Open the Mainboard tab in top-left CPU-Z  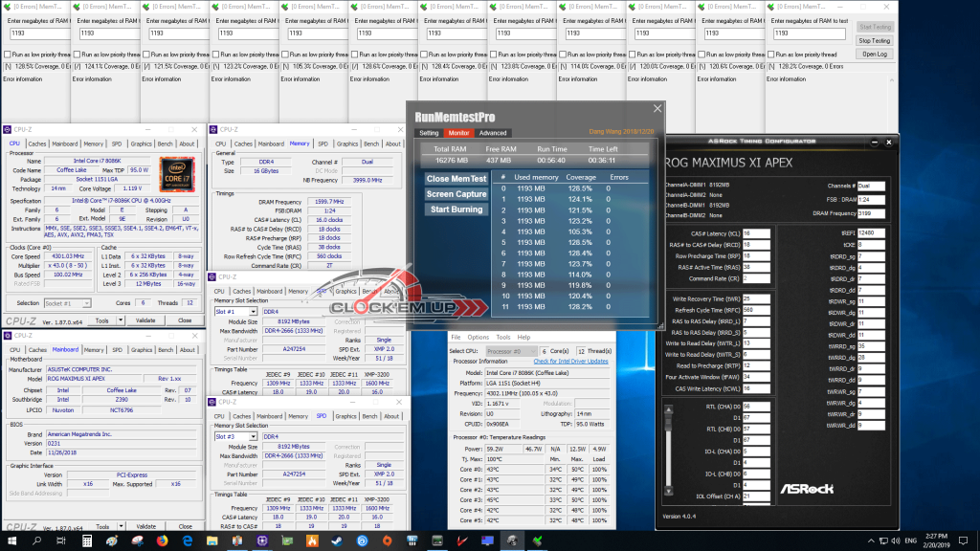64,143
